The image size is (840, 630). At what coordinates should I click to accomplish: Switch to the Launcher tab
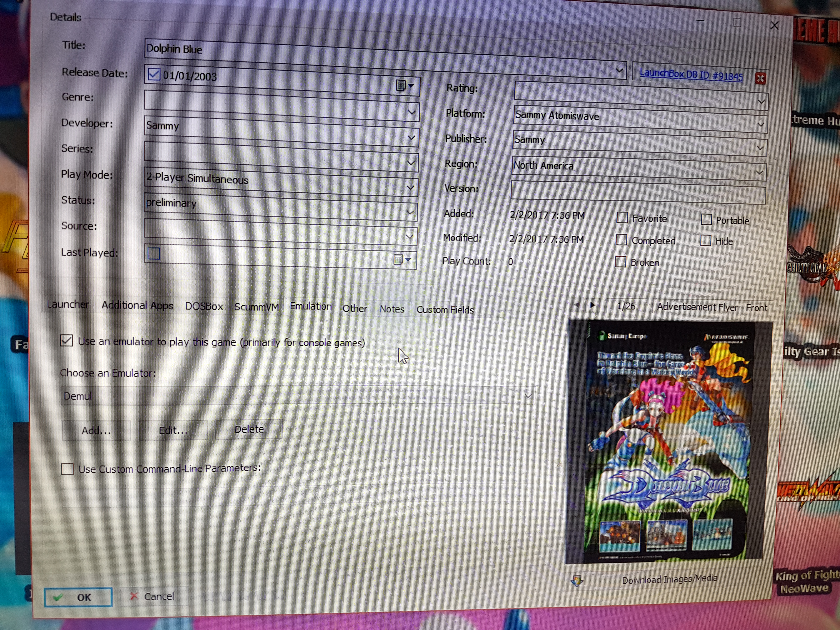[x=68, y=305]
